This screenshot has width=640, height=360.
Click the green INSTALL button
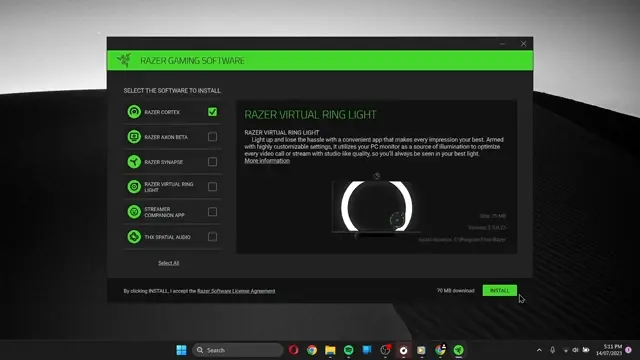pos(500,290)
